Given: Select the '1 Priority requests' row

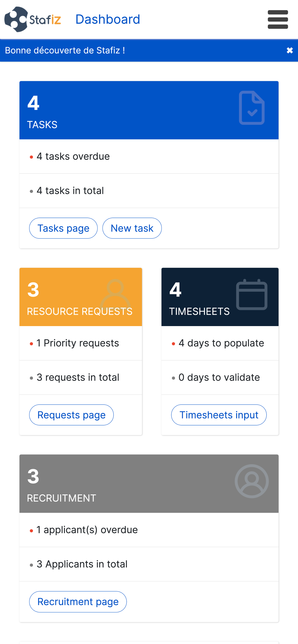Looking at the screenshot, I should [81, 343].
